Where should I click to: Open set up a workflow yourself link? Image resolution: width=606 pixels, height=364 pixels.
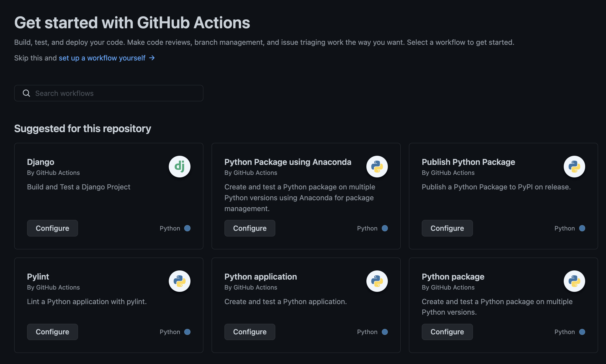click(x=102, y=58)
